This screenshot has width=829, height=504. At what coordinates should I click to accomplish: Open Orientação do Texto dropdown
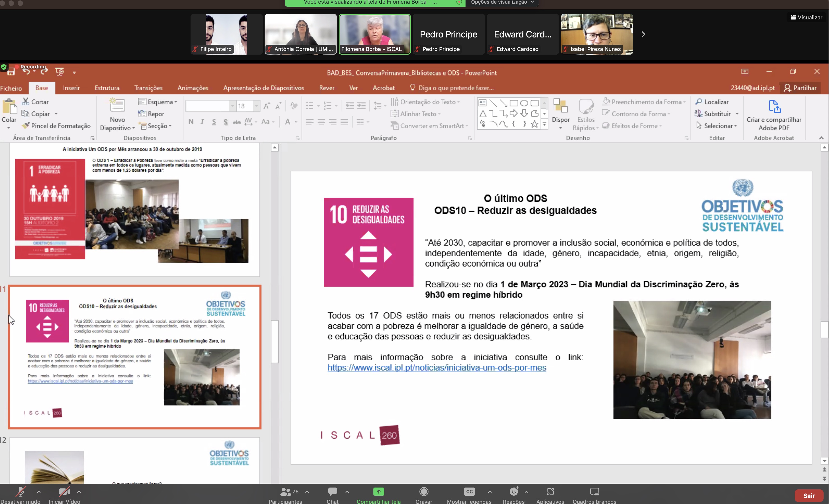(425, 102)
